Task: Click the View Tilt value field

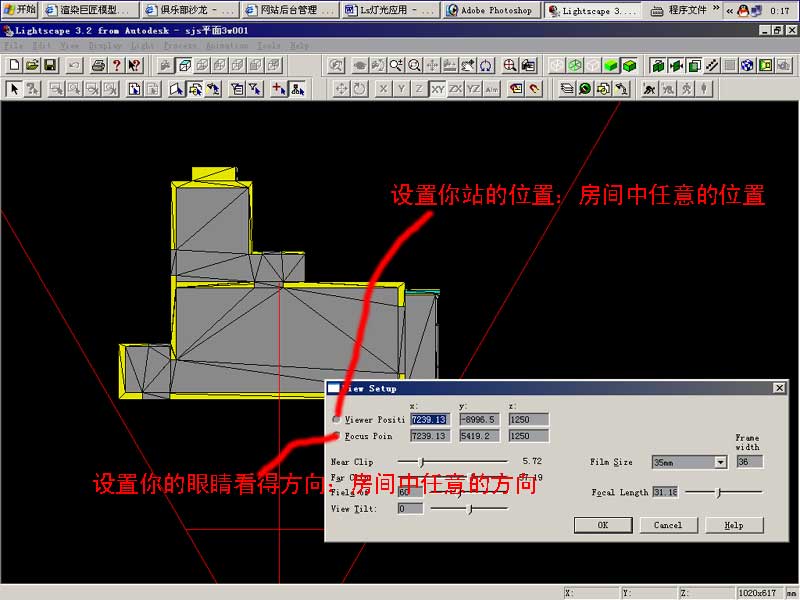Action: click(x=410, y=509)
